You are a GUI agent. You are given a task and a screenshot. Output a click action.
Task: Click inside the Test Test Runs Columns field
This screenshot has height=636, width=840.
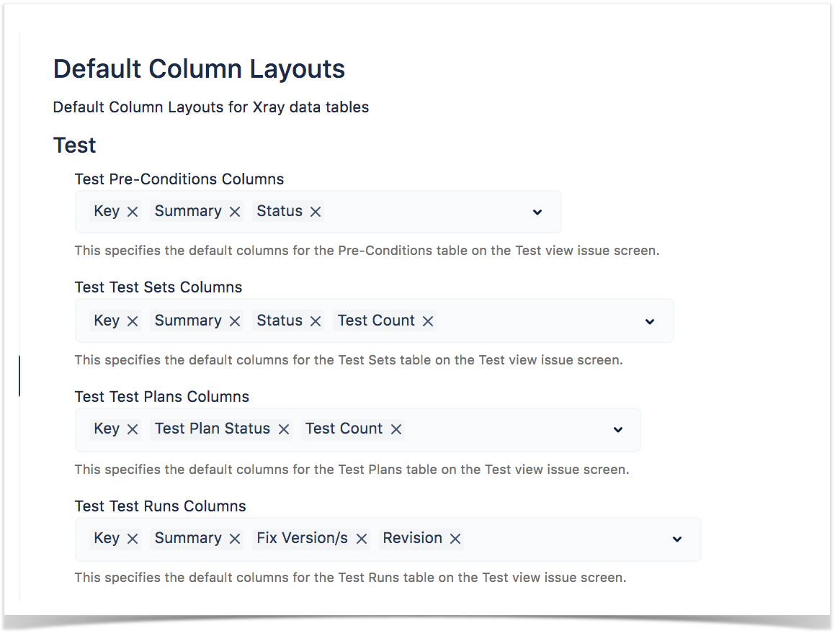point(388,539)
